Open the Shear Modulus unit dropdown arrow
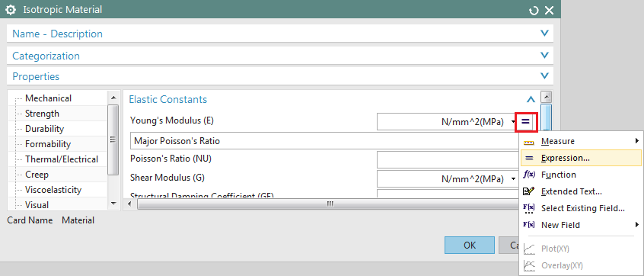Image resolution: width=644 pixels, height=276 pixels. (513, 179)
